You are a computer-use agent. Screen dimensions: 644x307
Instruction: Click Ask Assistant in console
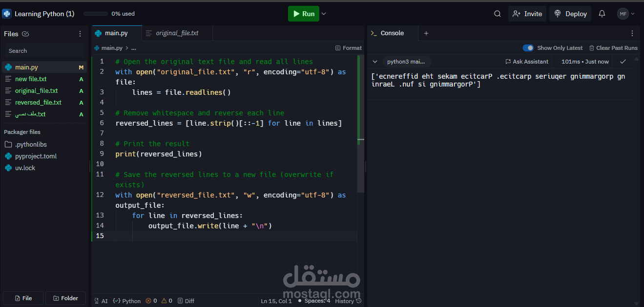pyautogui.click(x=527, y=62)
